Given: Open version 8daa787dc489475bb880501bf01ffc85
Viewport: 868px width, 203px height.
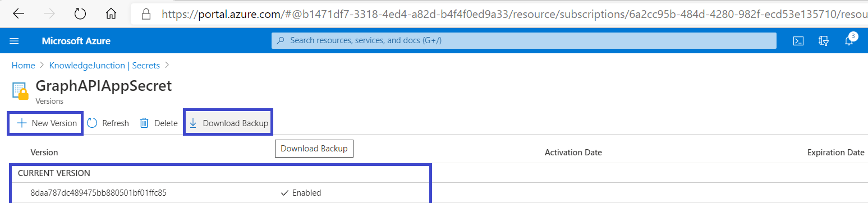Looking at the screenshot, I should point(98,193).
